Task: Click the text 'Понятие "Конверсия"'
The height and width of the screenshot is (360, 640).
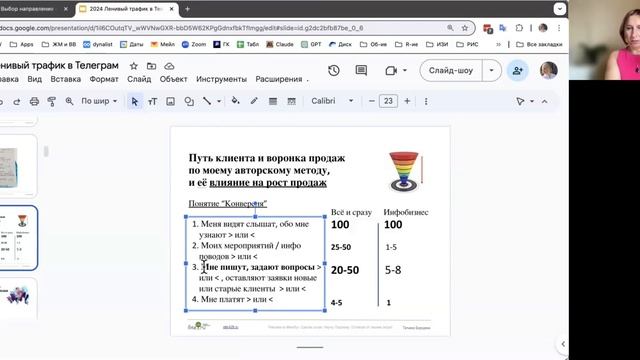Action: pyautogui.click(x=228, y=203)
